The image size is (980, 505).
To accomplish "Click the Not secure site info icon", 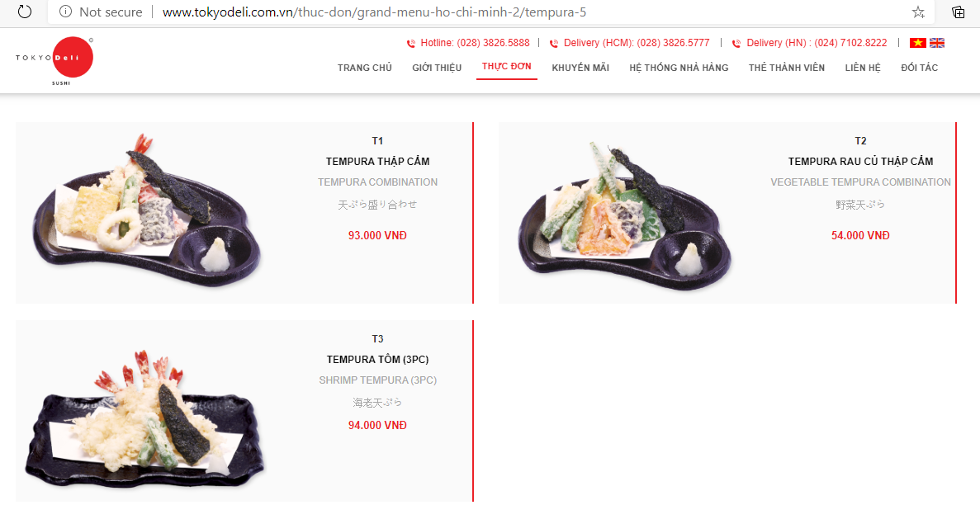I will (x=65, y=12).
